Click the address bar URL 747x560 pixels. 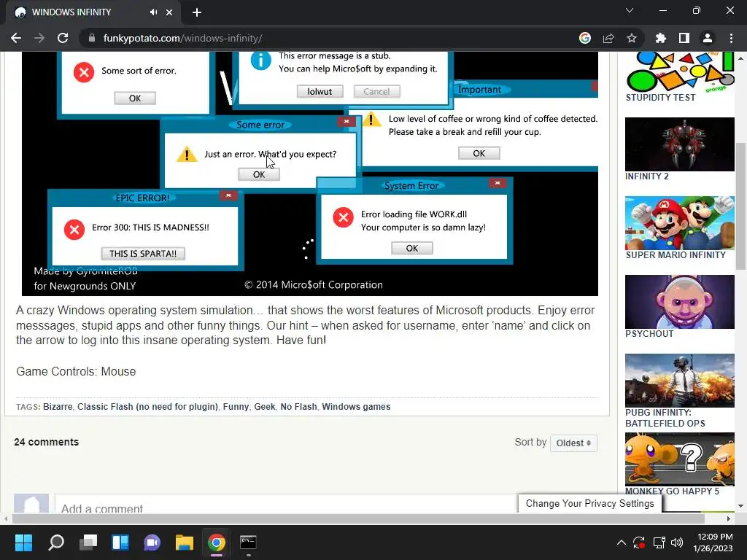click(182, 38)
